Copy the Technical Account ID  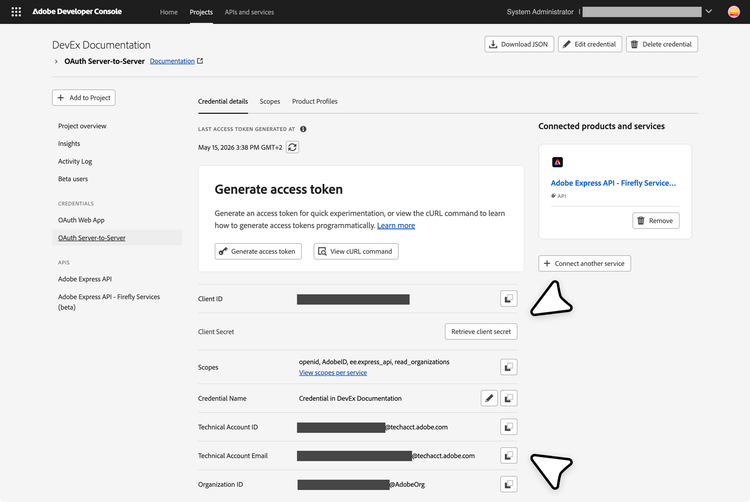pos(508,427)
